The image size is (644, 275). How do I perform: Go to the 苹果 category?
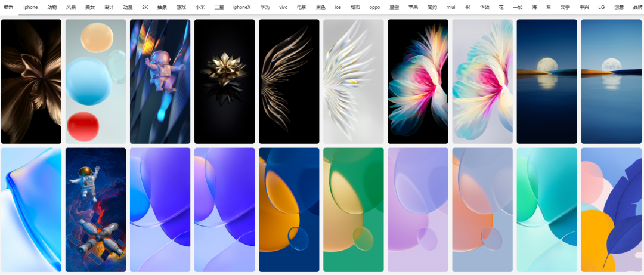click(413, 7)
